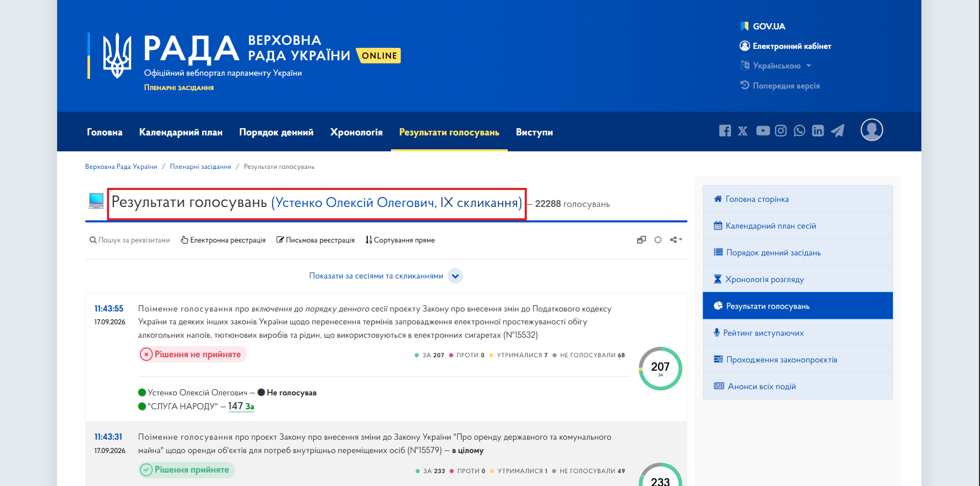Screen dimensions: 980x486
Task: Open Проходження законопроєктів in sidebar
Action: coord(798,359)
